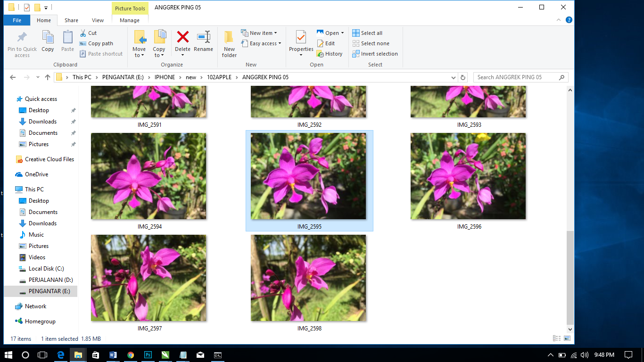Open Creative Cloud Files in sidebar
The height and width of the screenshot is (362, 644).
point(49,159)
